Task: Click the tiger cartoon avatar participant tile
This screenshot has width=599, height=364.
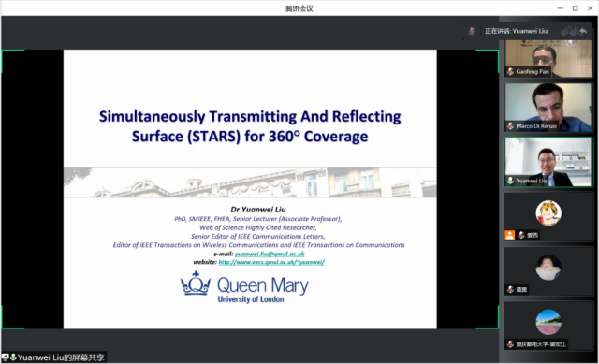Action: click(x=548, y=217)
